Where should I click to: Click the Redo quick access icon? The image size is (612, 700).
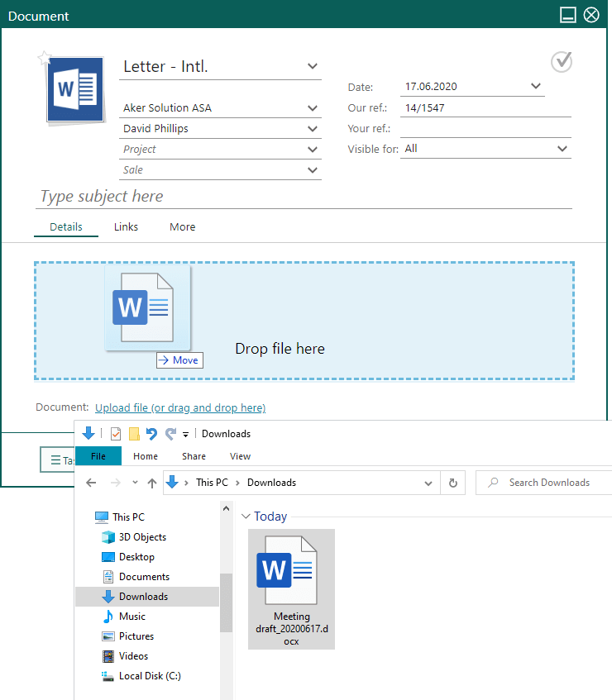coord(170,434)
